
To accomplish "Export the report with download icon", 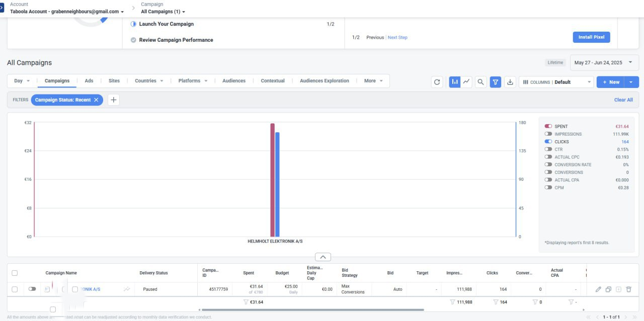I will coord(510,81).
